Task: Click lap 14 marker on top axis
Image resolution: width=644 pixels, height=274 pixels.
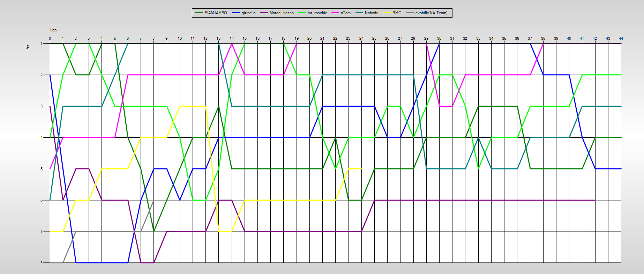Action: point(232,38)
